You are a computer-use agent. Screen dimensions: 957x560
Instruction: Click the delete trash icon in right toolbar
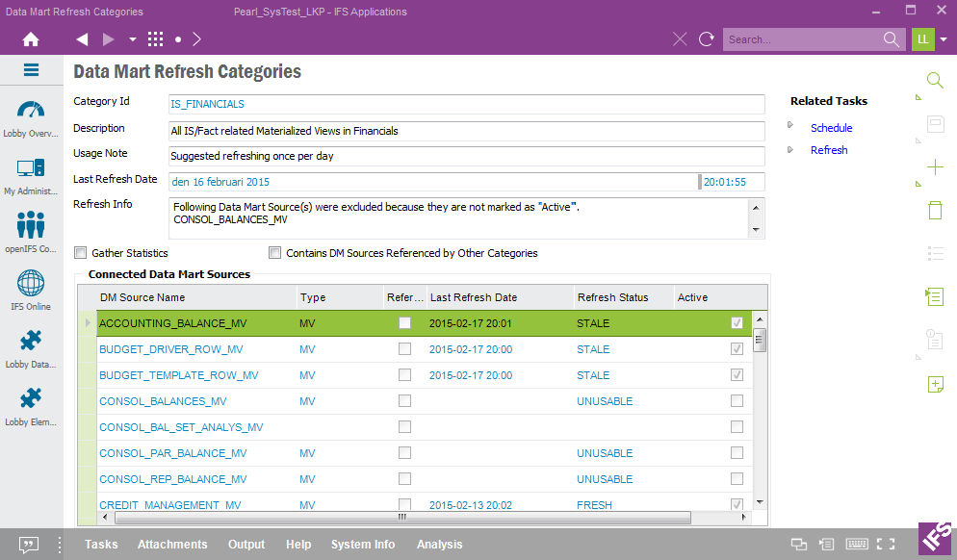pos(934,211)
